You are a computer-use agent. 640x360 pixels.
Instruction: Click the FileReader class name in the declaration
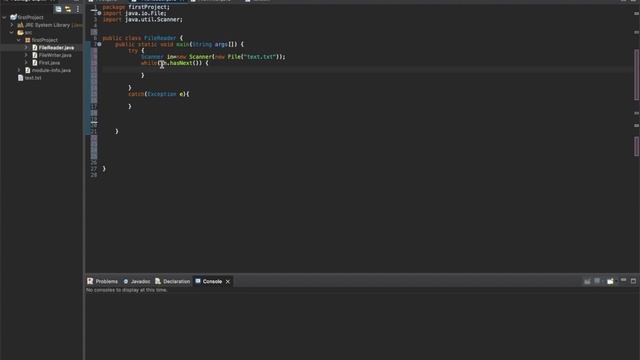click(x=160, y=38)
